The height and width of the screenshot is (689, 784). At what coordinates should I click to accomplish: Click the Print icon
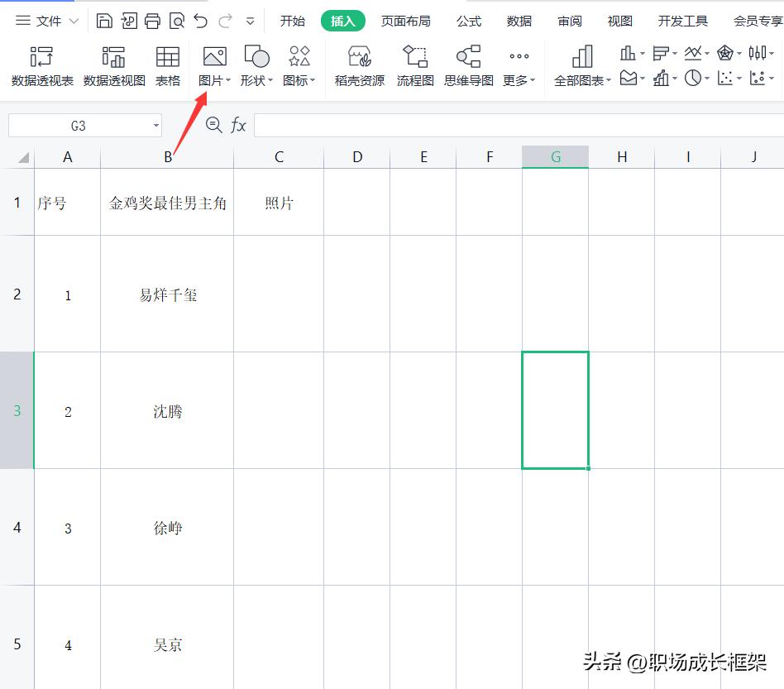(154, 21)
